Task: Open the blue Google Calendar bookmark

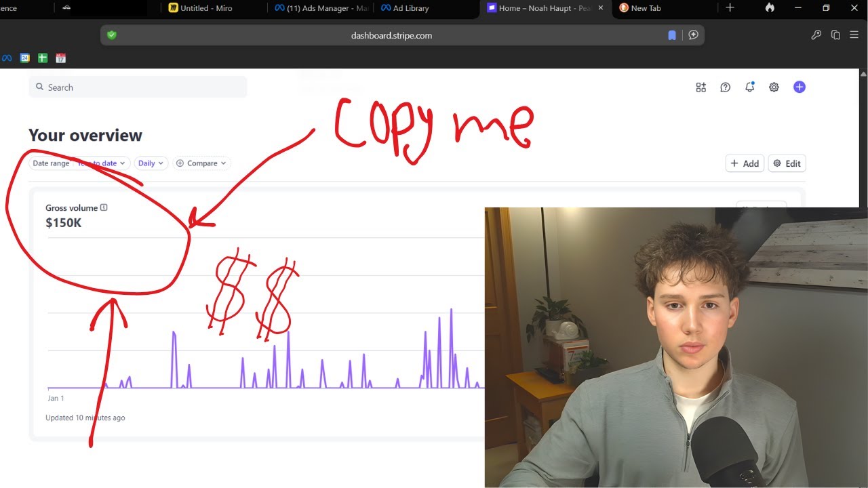Action: 25,58
